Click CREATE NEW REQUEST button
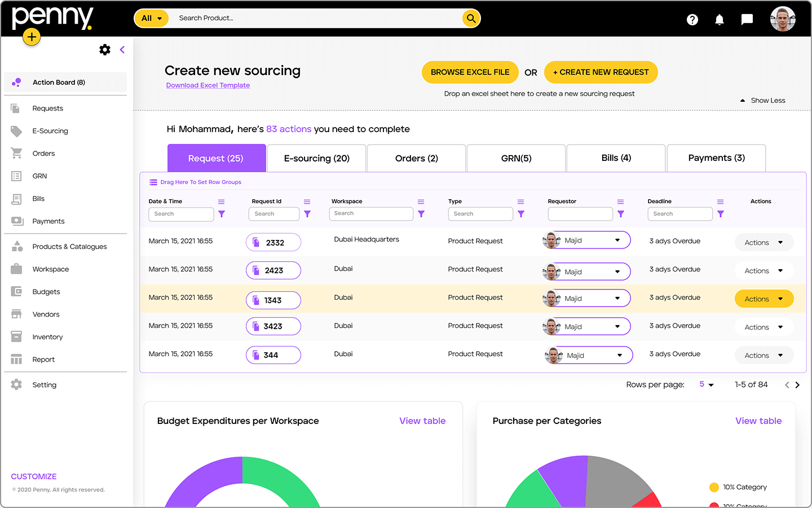This screenshot has width=812, height=508. tap(601, 72)
